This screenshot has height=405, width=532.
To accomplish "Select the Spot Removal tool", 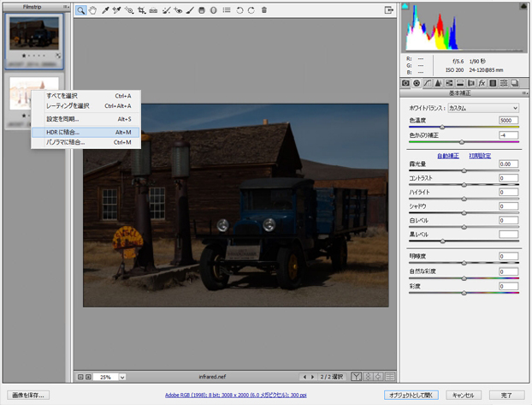I will (166, 10).
